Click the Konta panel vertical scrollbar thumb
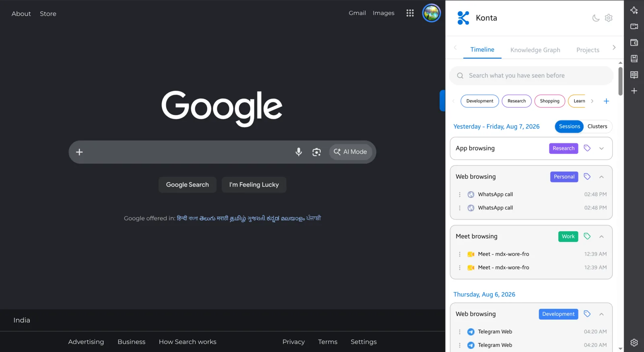 pos(620,81)
